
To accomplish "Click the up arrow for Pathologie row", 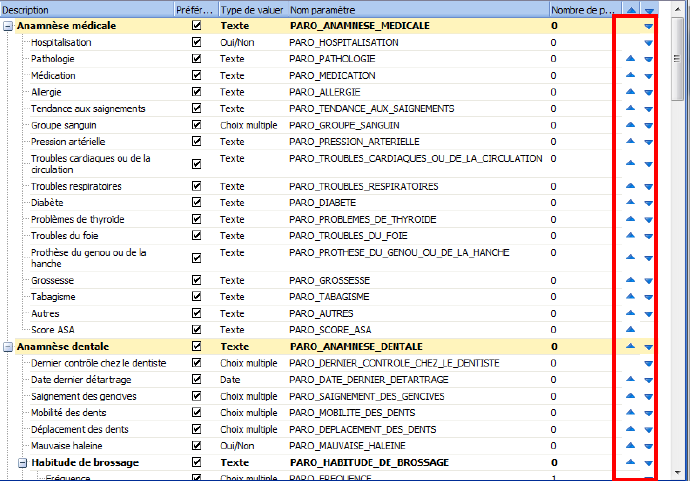I will point(630,59).
